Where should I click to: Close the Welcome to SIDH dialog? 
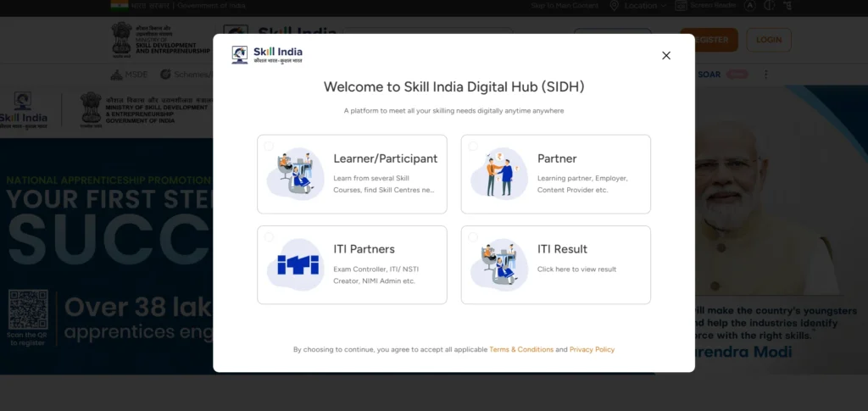(666, 55)
